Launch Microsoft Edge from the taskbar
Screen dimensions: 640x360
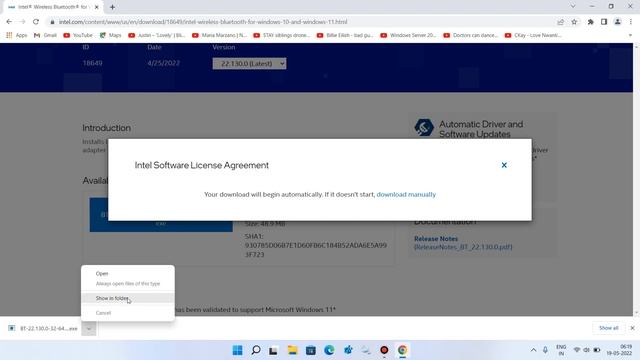point(329,350)
